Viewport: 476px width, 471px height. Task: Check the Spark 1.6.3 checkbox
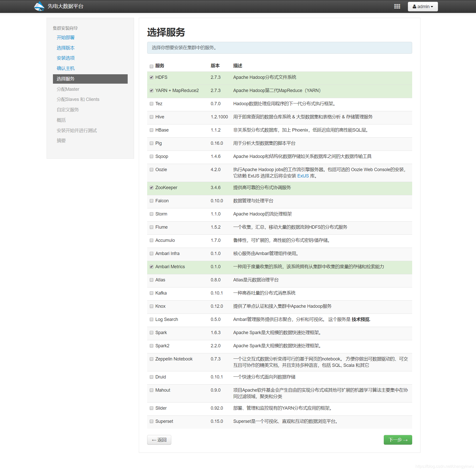coord(151,333)
